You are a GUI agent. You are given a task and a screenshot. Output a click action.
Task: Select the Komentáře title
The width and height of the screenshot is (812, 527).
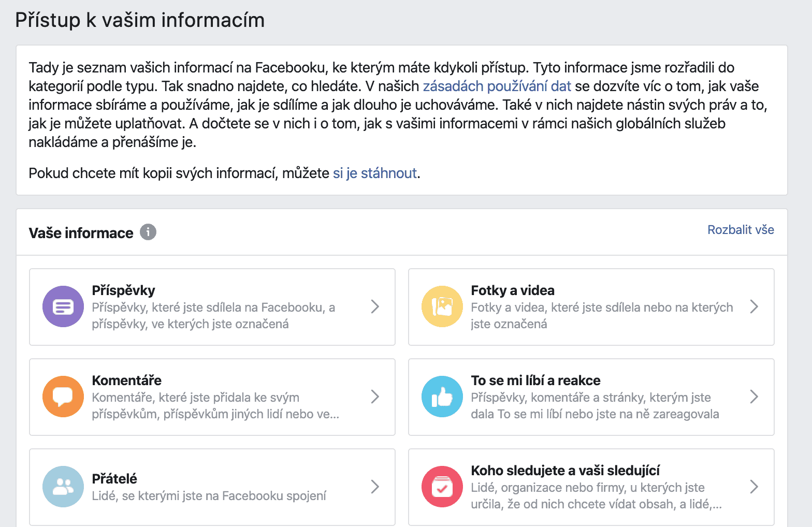(x=127, y=380)
